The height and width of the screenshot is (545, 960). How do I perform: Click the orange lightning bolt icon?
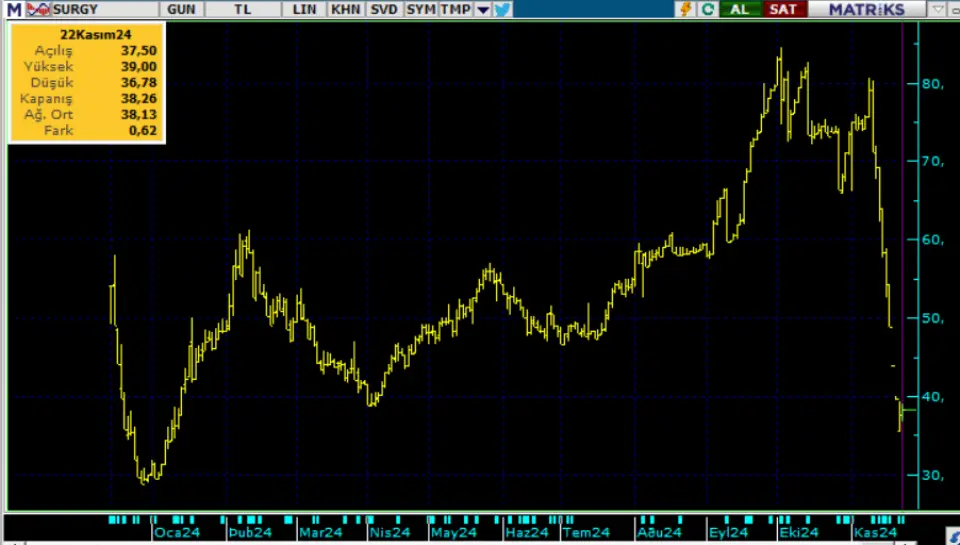[686, 9]
